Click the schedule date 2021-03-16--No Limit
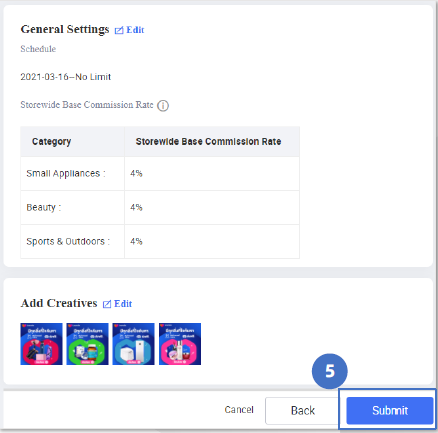This screenshot has width=438, height=433. click(x=66, y=77)
